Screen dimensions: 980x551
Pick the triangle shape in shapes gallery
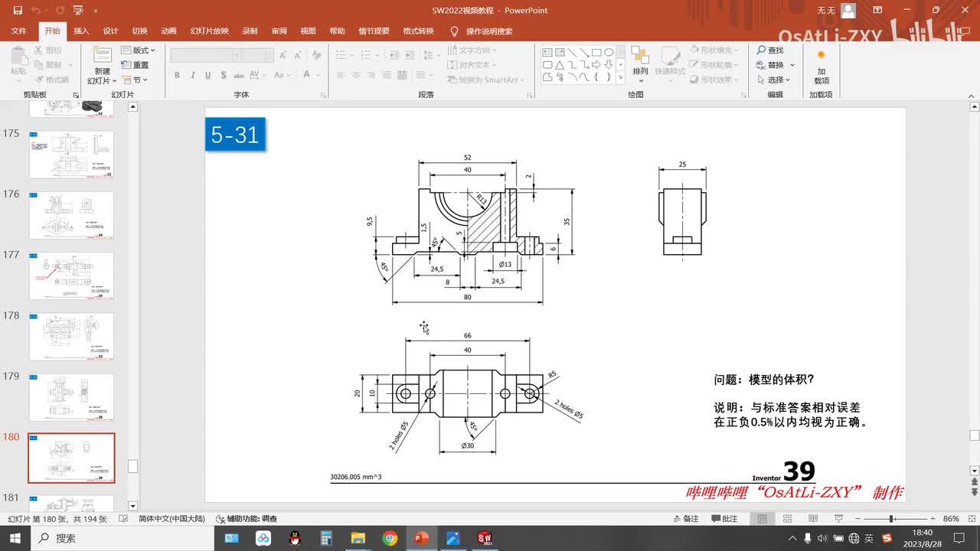560,65
